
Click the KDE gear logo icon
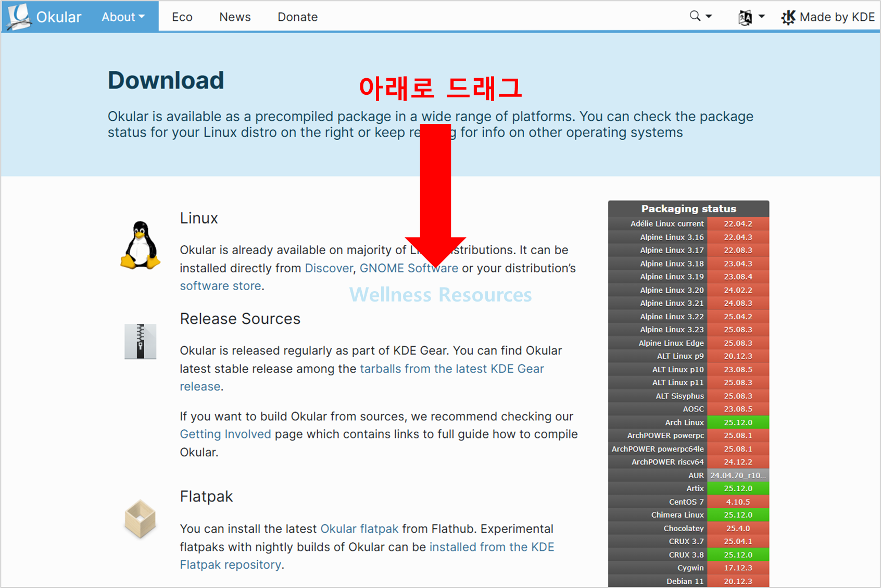pos(788,17)
